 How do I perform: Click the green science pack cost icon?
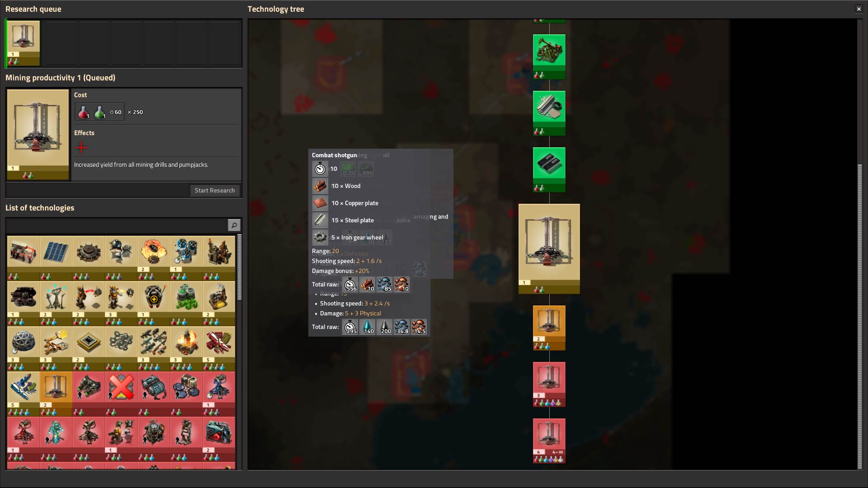pyautogui.click(x=99, y=112)
